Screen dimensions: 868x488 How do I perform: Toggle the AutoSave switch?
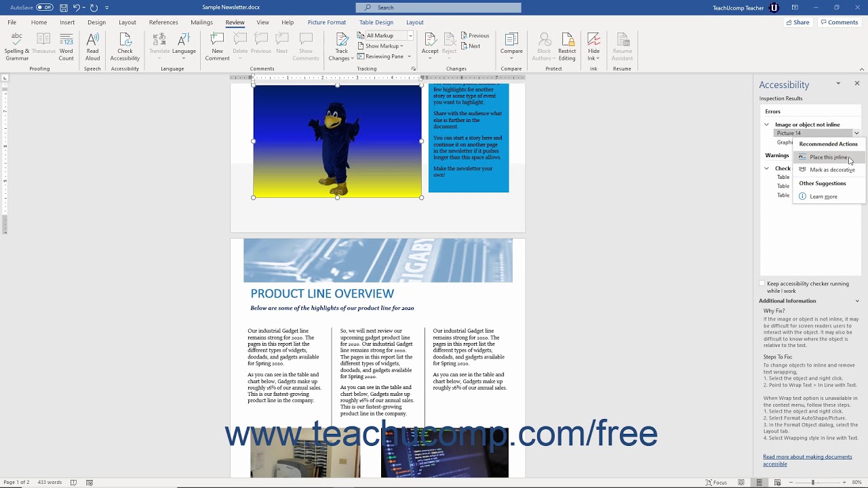click(44, 7)
